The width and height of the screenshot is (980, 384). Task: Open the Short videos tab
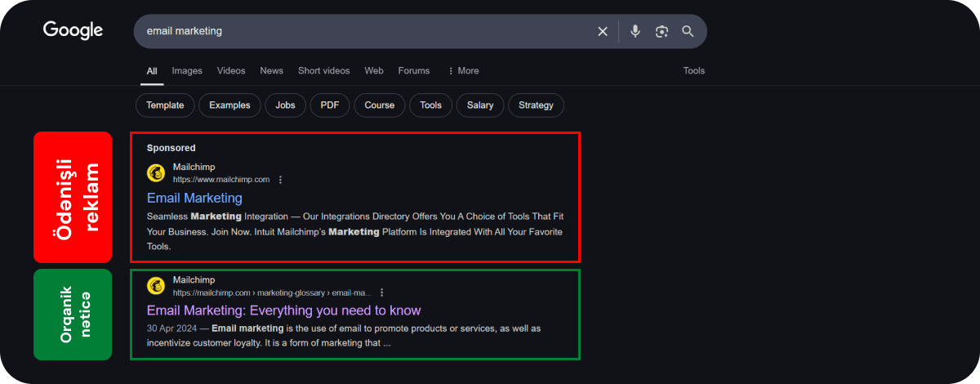(x=323, y=71)
